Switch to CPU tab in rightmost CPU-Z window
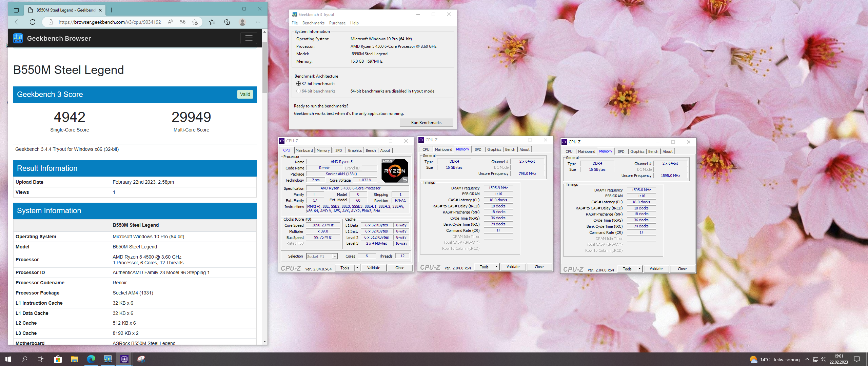The image size is (868, 366). (x=569, y=151)
